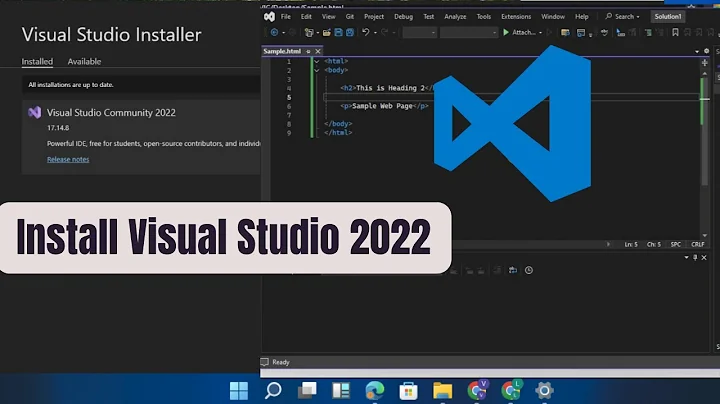Click the Ch: 5 column indicator

[x=654, y=244]
